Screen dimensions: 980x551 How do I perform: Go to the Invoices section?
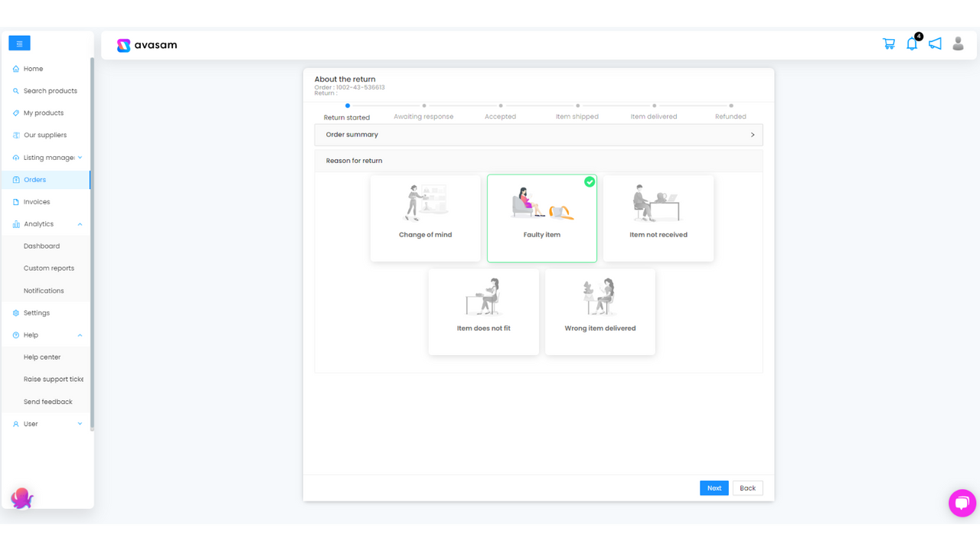click(38, 201)
